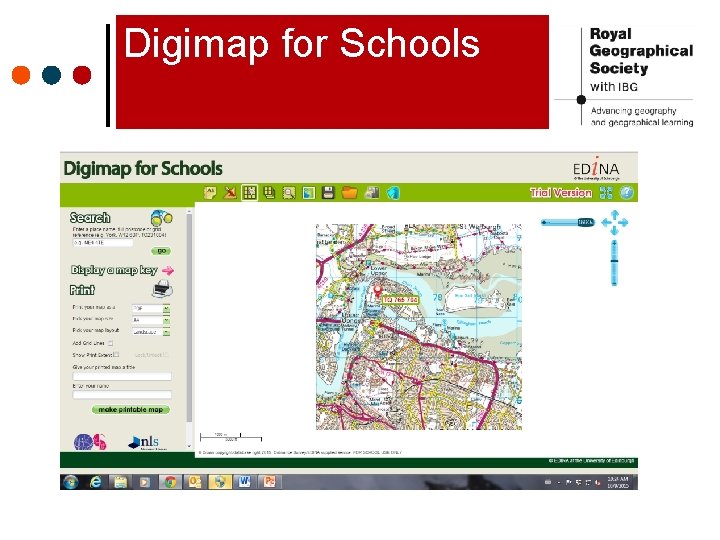Click the blue globe toolbar icon
This screenshot has width=720, height=540.
coord(393,193)
